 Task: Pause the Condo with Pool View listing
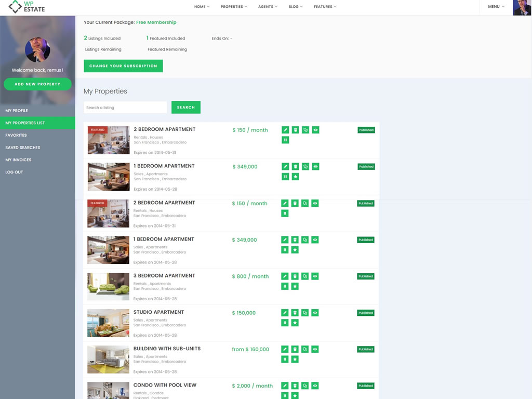click(x=285, y=395)
